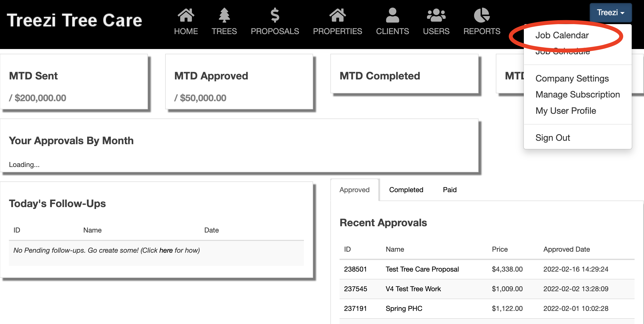Click the 'here' link in follow-ups message
Image resolution: width=644 pixels, height=324 pixels.
coord(166,250)
